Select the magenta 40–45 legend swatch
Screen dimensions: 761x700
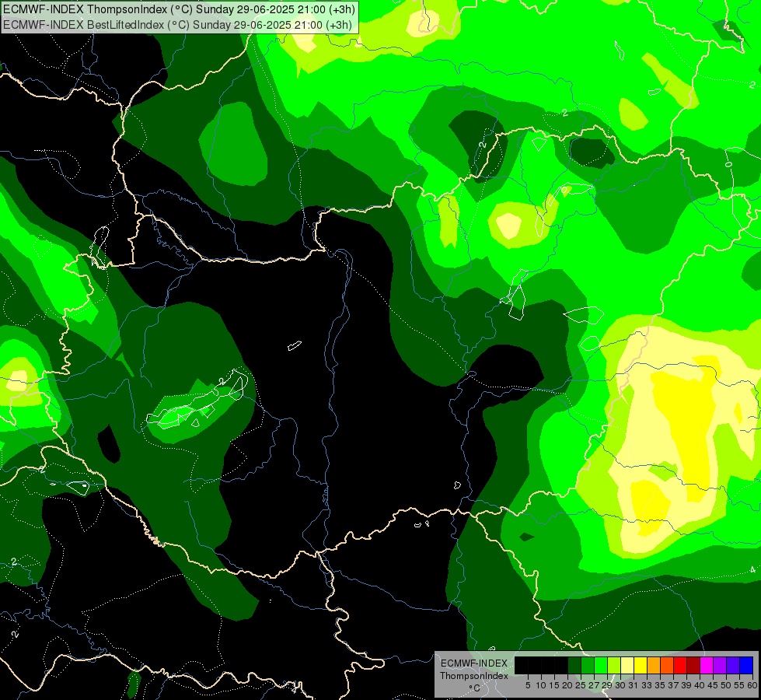click(x=707, y=665)
